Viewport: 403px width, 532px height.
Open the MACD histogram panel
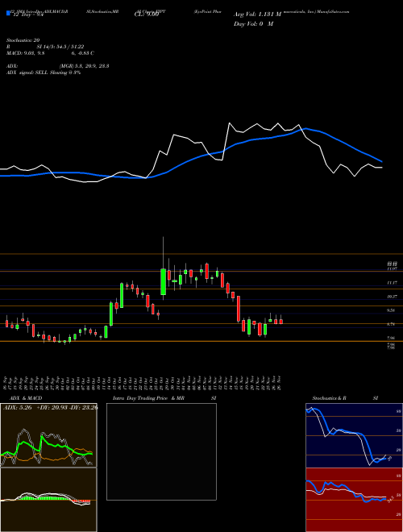tap(48, 500)
